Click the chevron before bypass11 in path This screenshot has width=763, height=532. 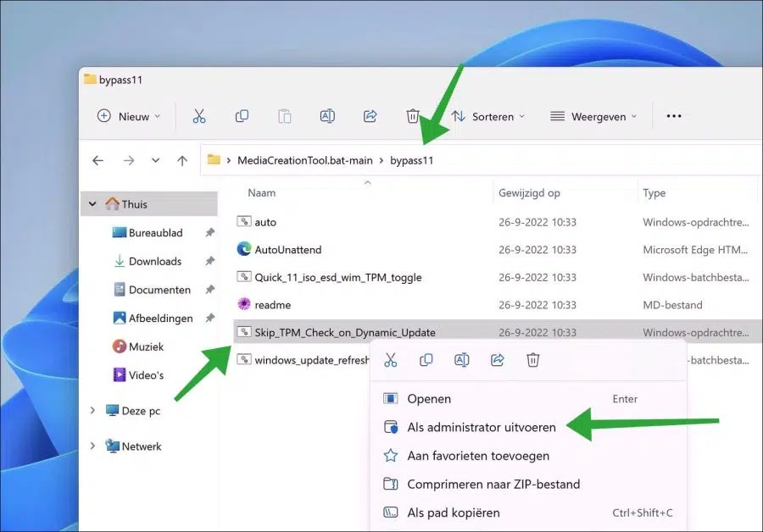click(381, 160)
